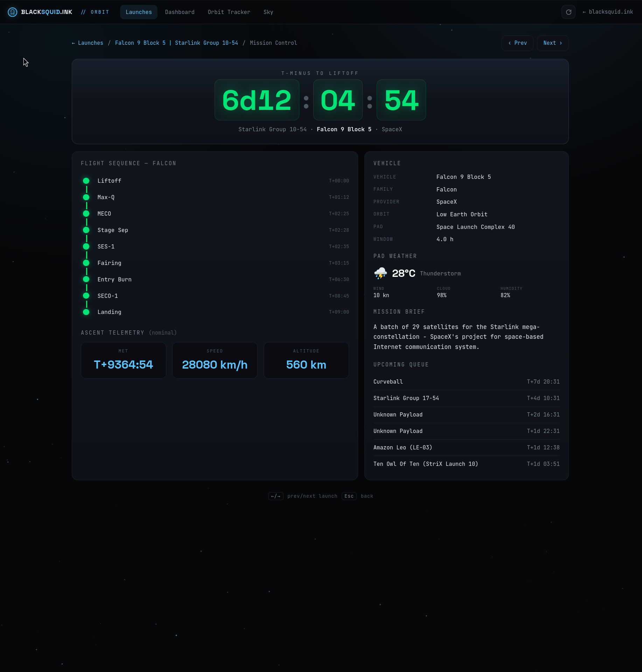
Task: Click the 4.0 h window value
Action: (445, 239)
